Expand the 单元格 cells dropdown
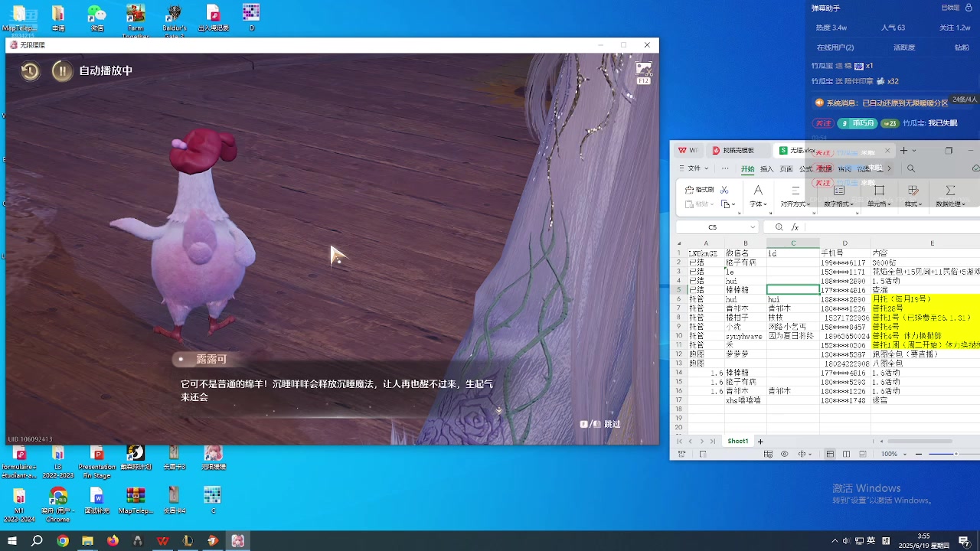The image size is (980, 551). [879, 204]
